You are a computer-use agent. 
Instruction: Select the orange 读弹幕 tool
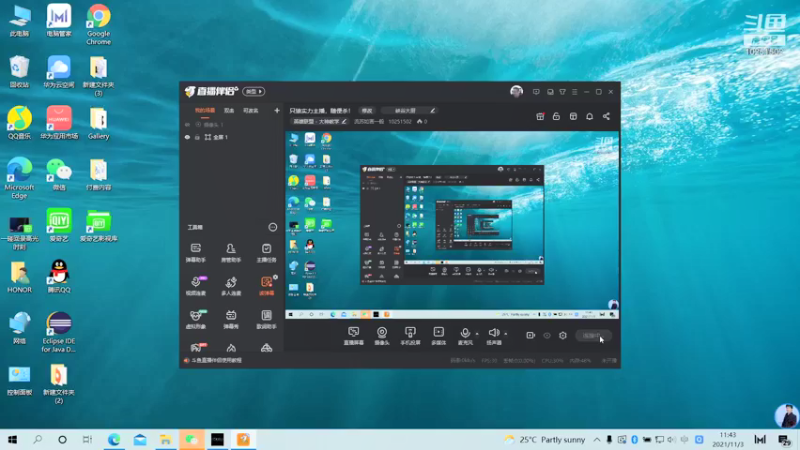point(266,286)
